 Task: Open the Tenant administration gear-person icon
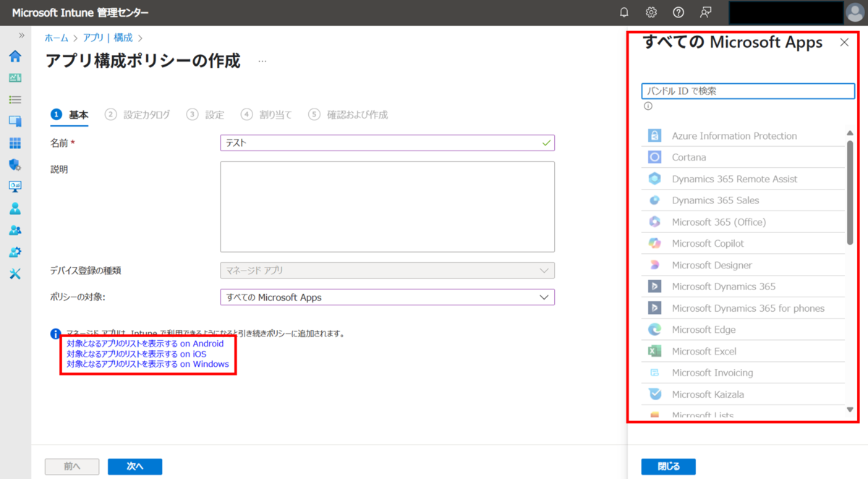(14, 252)
